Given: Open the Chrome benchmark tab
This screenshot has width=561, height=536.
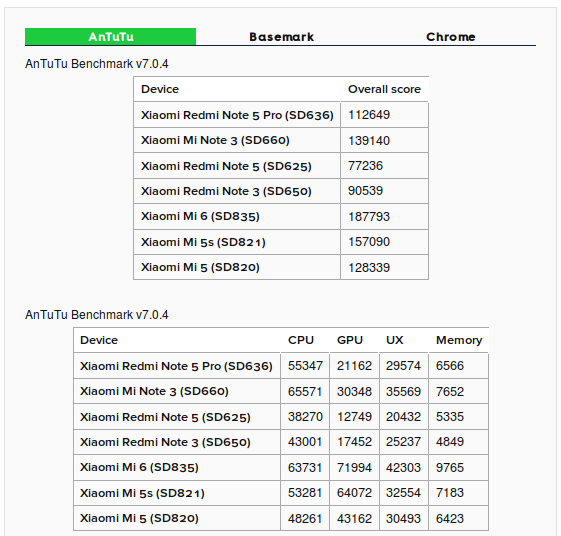Looking at the screenshot, I should pyautogui.click(x=451, y=37).
